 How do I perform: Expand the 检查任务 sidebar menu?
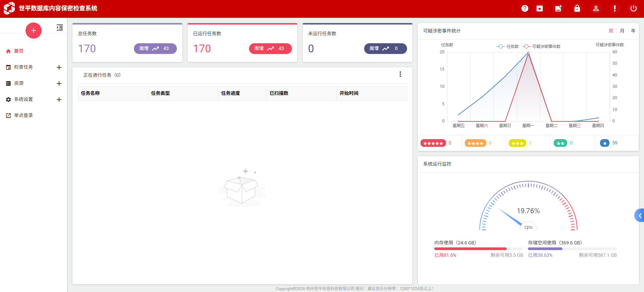pyautogui.click(x=59, y=67)
